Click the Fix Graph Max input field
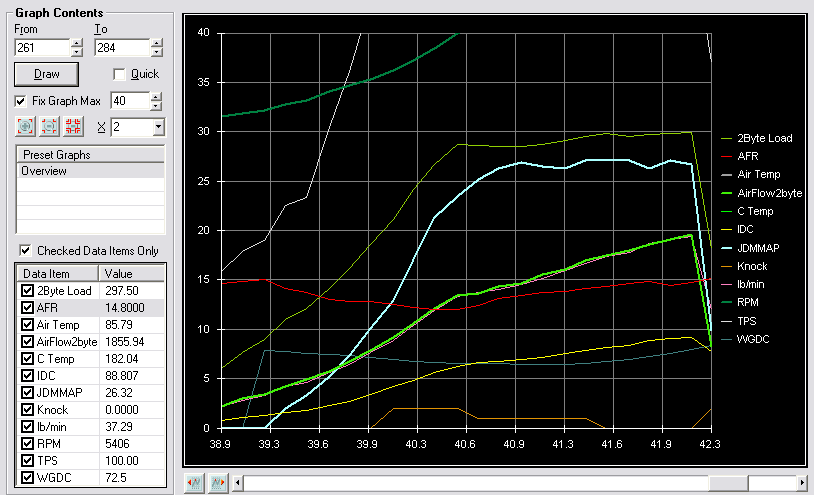 (130, 101)
